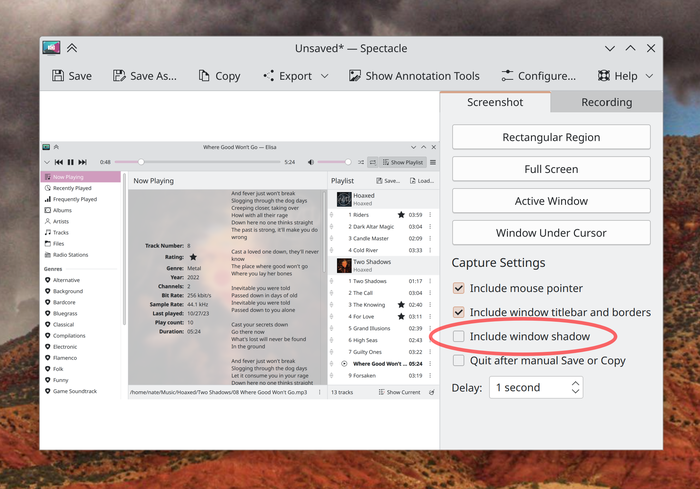Close the Spectacle window

651,48
